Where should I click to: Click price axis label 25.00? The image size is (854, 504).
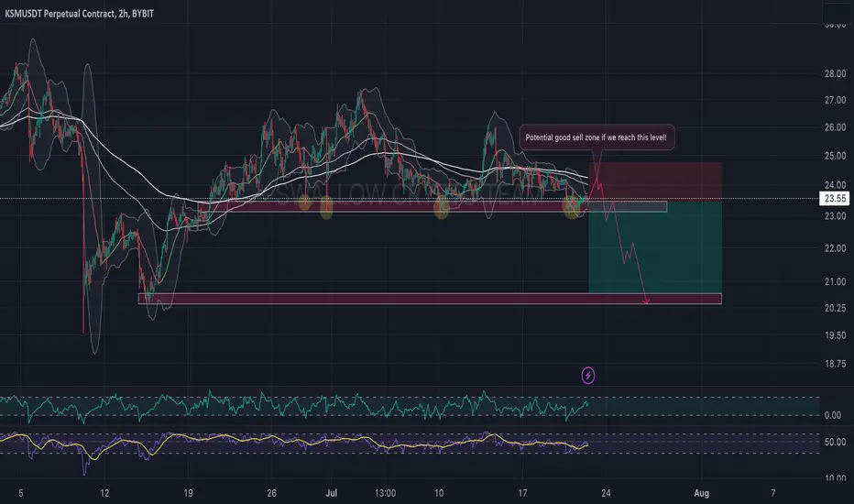point(835,157)
